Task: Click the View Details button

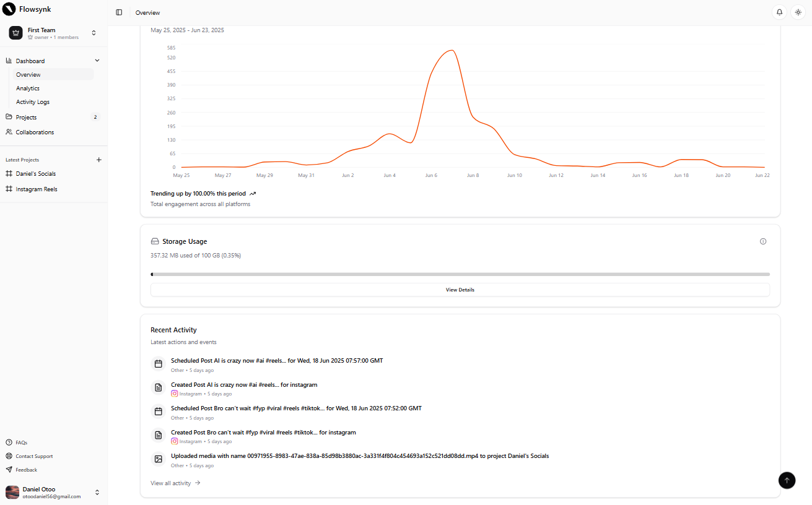Action: [460, 289]
